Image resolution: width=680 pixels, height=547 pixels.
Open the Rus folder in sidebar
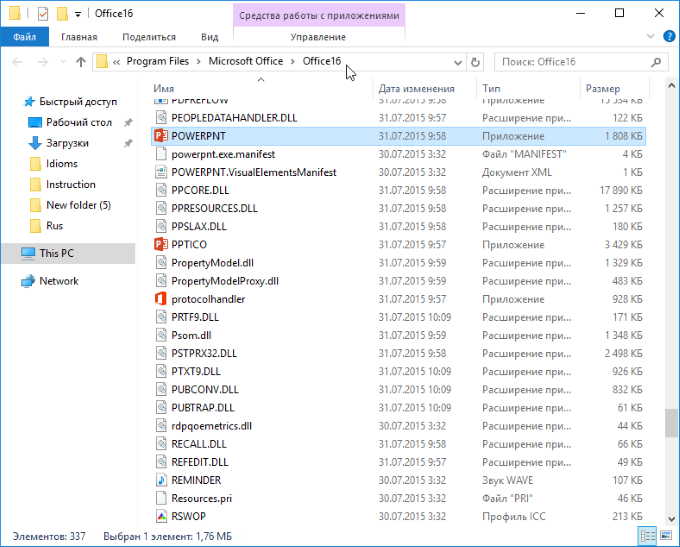click(x=54, y=226)
